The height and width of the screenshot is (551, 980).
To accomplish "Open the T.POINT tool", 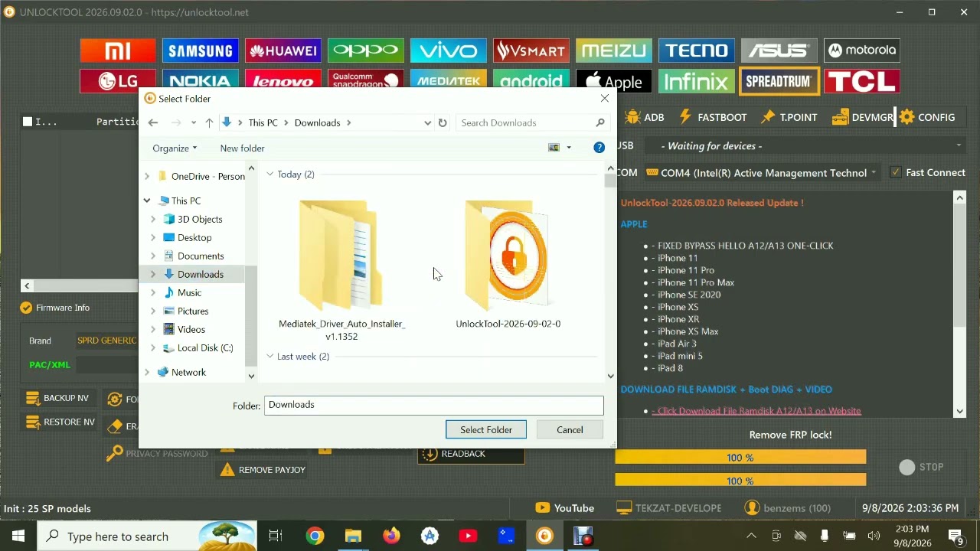I will click(x=789, y=117).
